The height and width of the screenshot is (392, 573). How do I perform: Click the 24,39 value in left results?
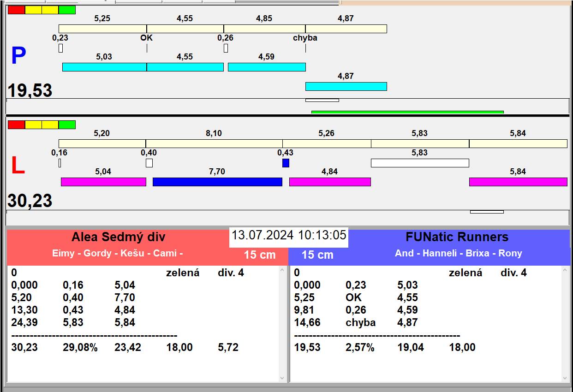pyautogui.click(x=24, y=322)
